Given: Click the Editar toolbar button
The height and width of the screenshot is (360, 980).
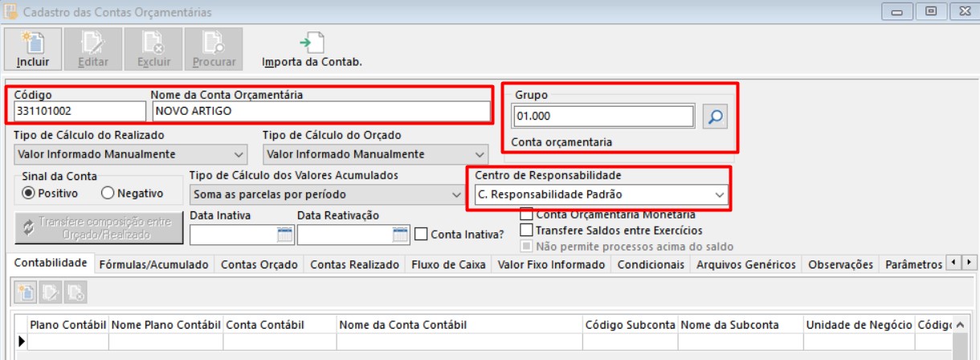Looking at the screenshot, I should coord(93,48).
